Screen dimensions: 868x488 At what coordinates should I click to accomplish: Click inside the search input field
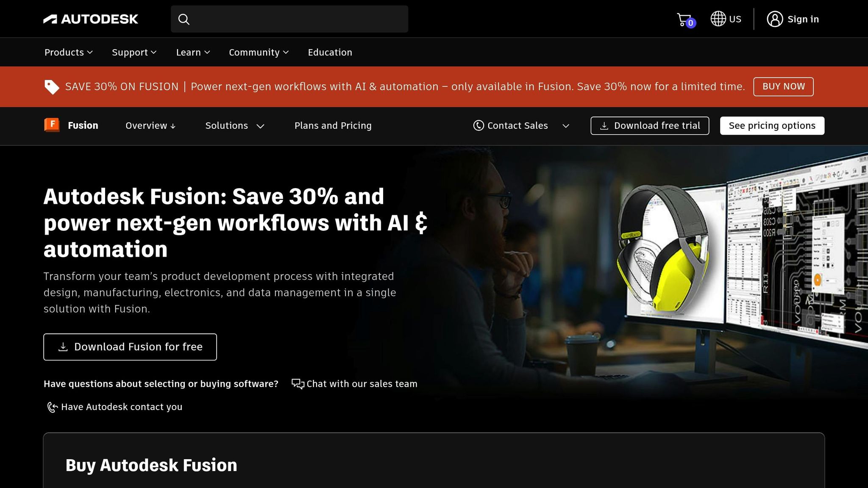(x=297, y=19)
